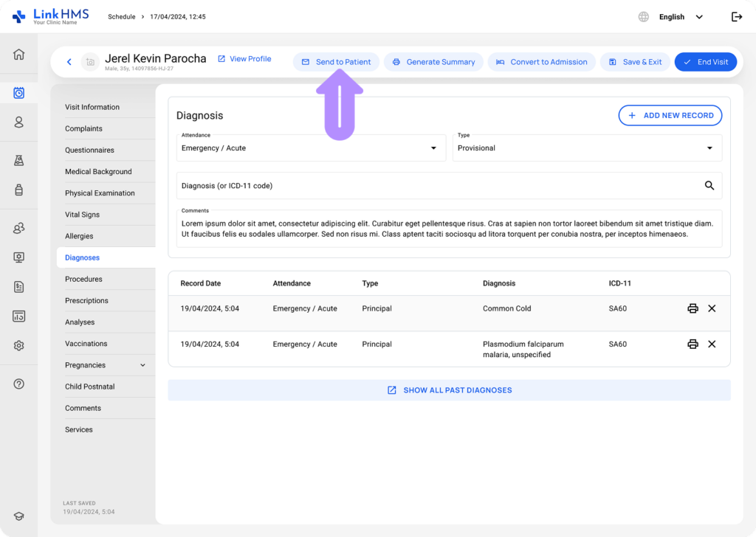This screenshot has height=537, width=756.
Task: Remove the Plasmodium falciparum malaria record
Action: click(x=712, y=344)
